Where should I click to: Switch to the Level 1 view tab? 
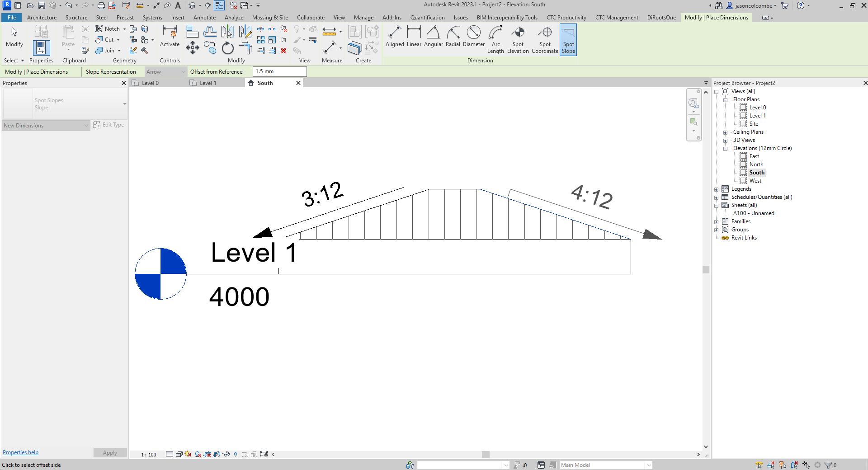[208, 83]
